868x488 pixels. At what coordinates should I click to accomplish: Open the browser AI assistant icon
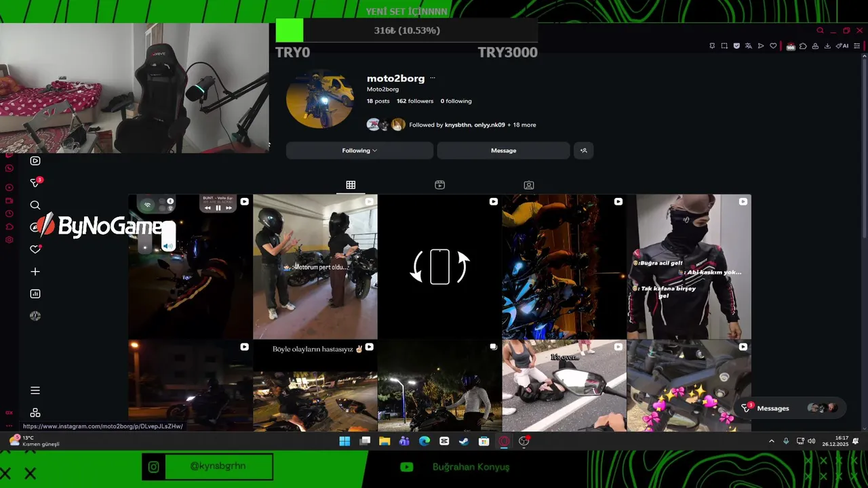(842, 46)
